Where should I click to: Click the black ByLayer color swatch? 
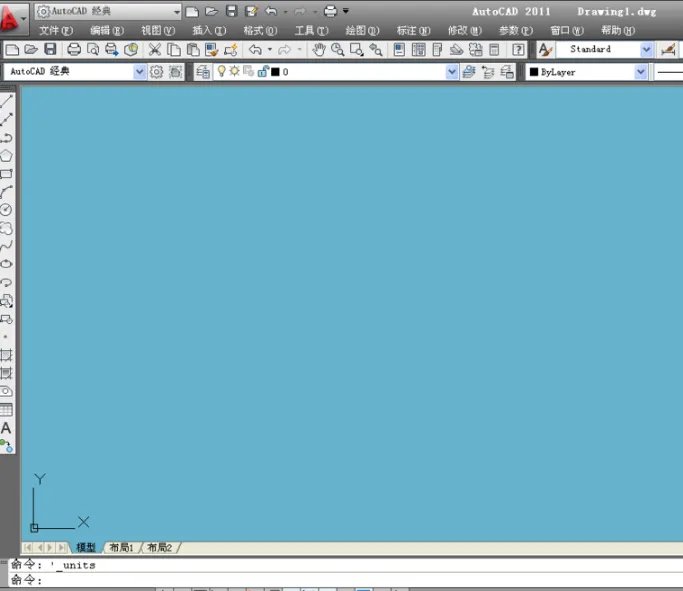[534, 72]
